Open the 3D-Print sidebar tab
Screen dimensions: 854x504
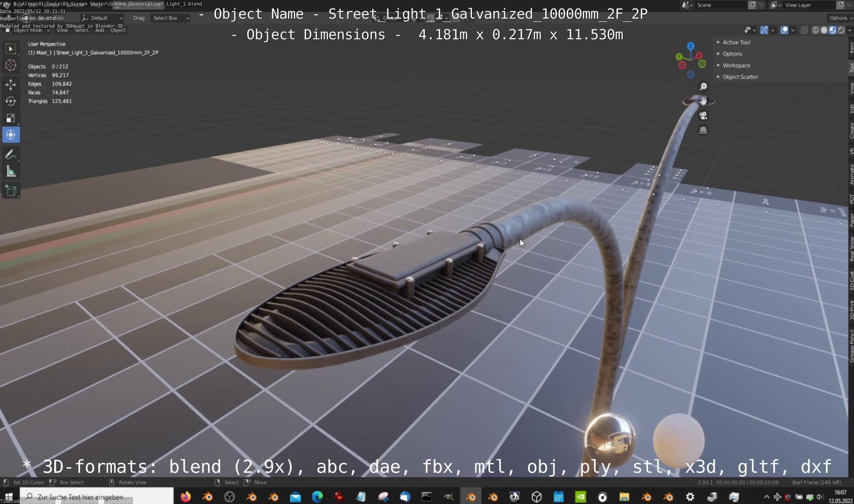(851, 310)
